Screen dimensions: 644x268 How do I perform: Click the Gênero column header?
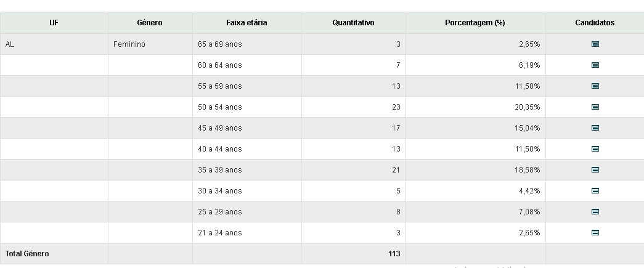150,23
